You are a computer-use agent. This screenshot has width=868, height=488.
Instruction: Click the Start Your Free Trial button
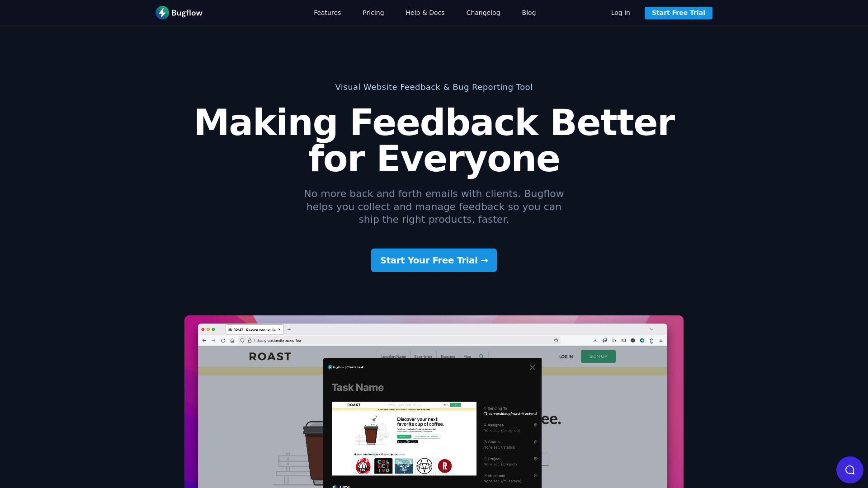pyautogui.click(x=434, y=260)
